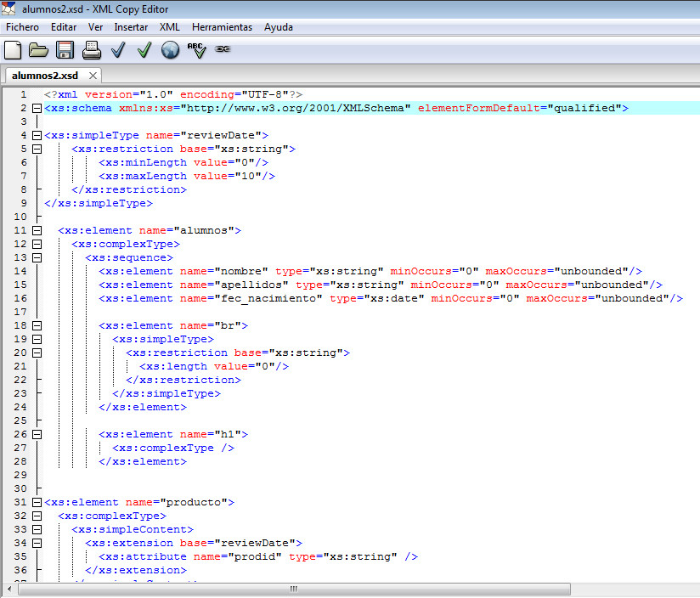This screenshot has width=700, height=598.
Task: Check well-formedness with the blue checkmark
Action: pos(118,50)
